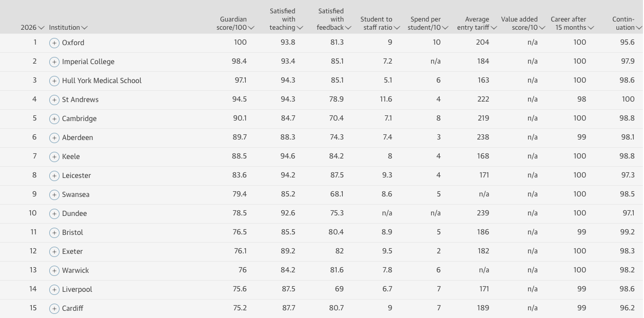Sort table by Institution column header
The height and width of the screenshot is (318, 644).
tap(68, 28)
